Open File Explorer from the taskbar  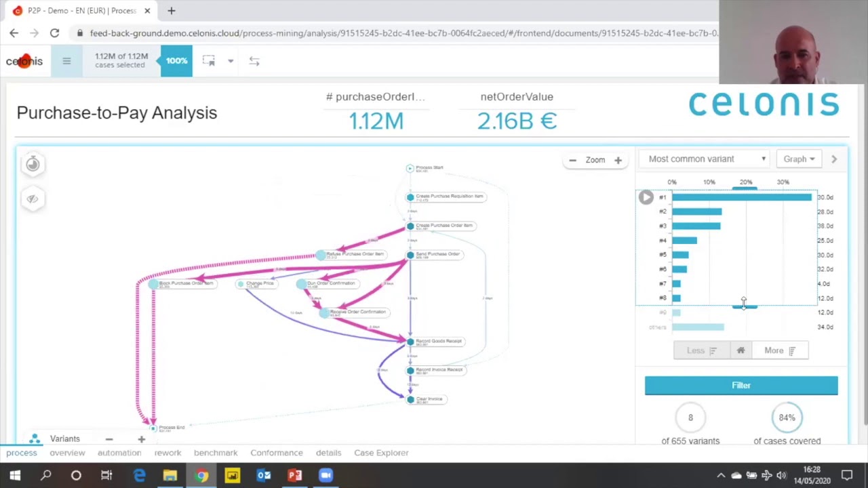coord(170,476)
